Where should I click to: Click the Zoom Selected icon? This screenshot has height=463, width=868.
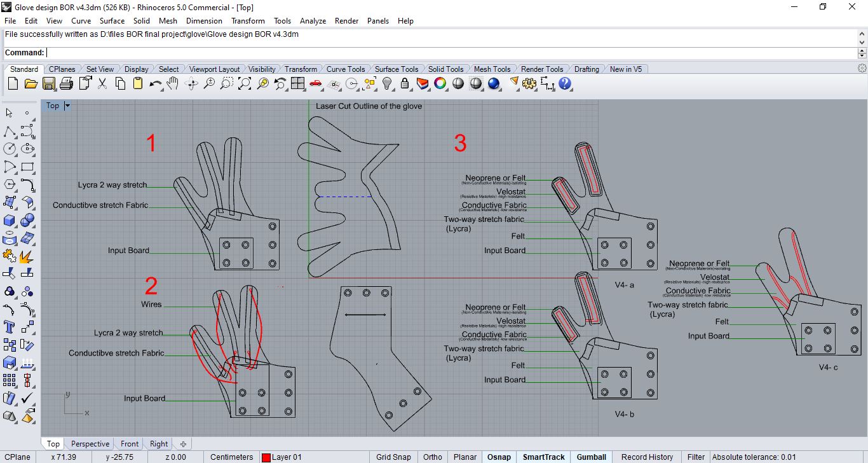tap(262, 83)
